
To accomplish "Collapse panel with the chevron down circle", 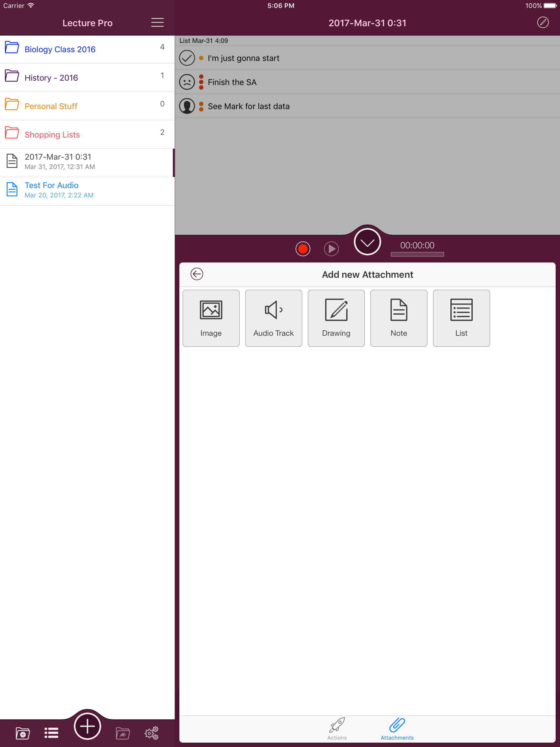I will point(367,242).
